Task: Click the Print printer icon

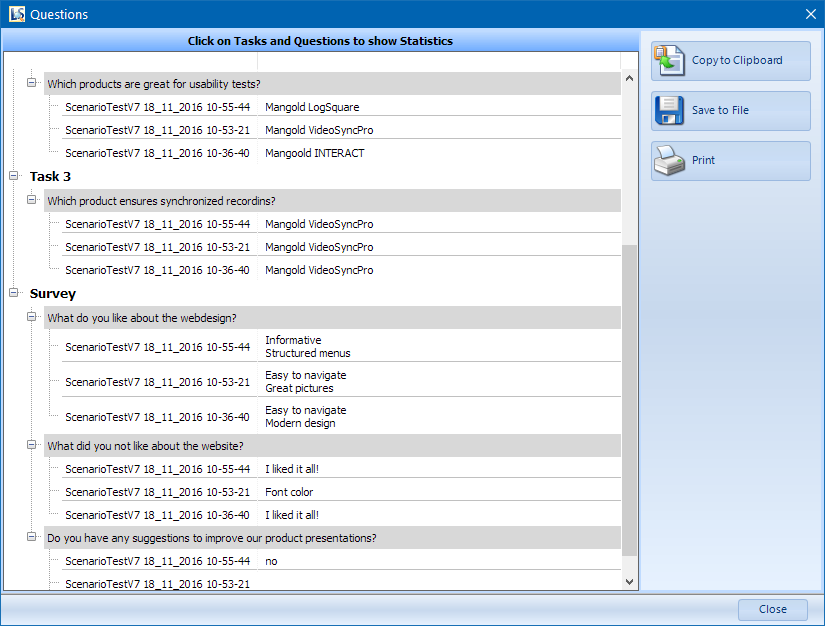Action: click(x=668, y=160)
